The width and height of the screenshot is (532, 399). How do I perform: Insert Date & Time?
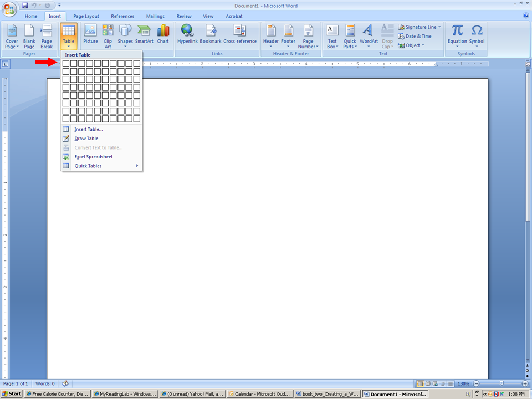click(x=415, y=37)
